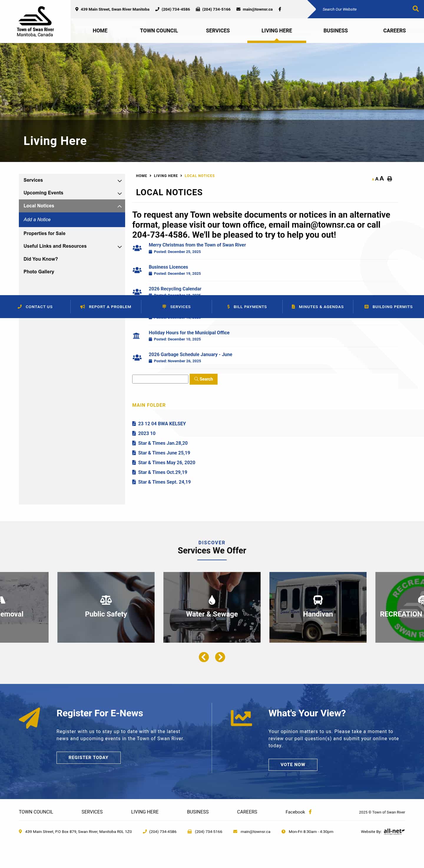Open the LIVING HERE menu

(x=277, y=30)
